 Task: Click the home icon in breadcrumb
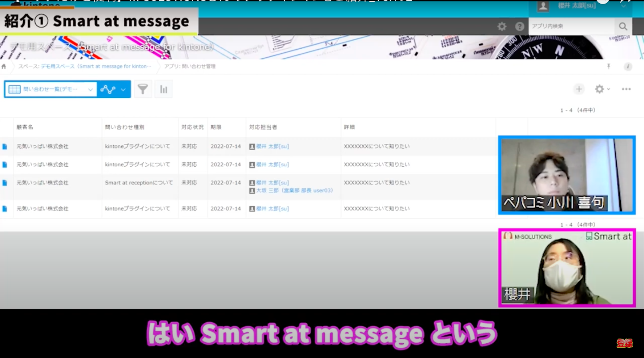pyautogui.click(x=4, y=67)
